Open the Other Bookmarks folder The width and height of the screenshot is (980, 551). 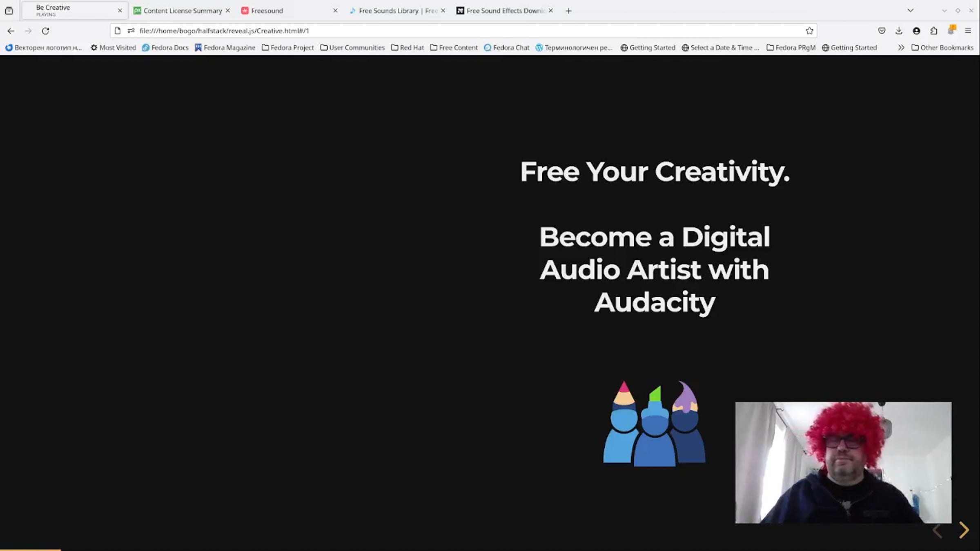[942, 48]
